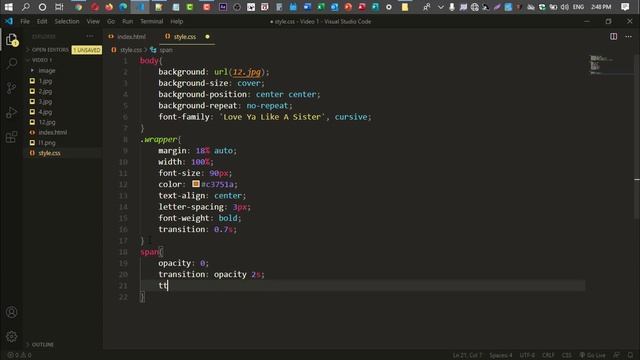Viewport: 640px width, 360px height.
Task: Click the notifications bell in status bar
Action: pos(631,355)
